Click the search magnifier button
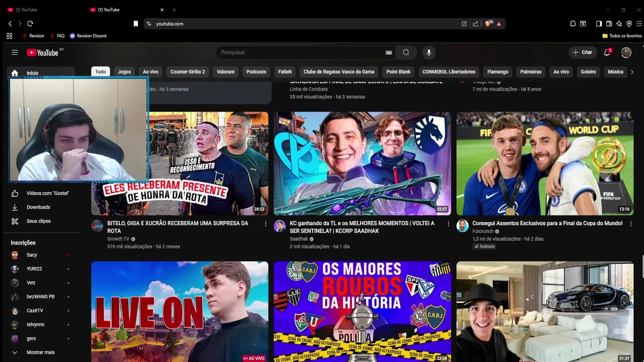Screen dimensions: 644x362 [x=406, y=52]
